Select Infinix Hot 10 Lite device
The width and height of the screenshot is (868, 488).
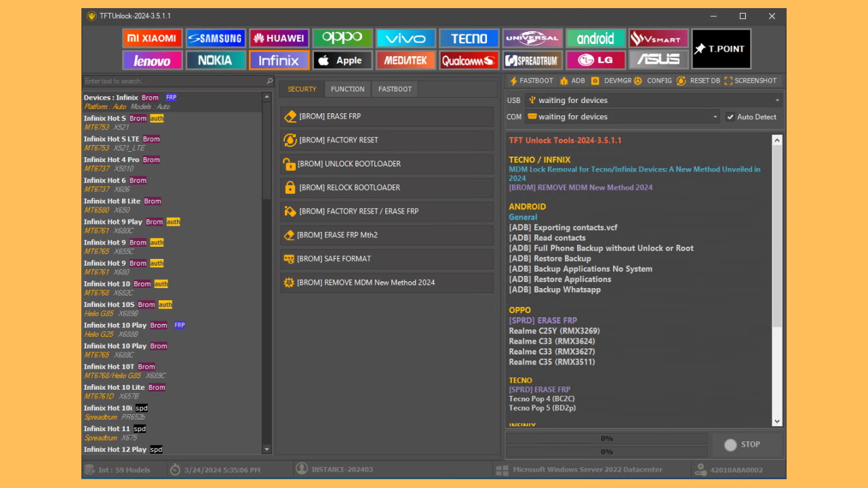click(172, 391)
